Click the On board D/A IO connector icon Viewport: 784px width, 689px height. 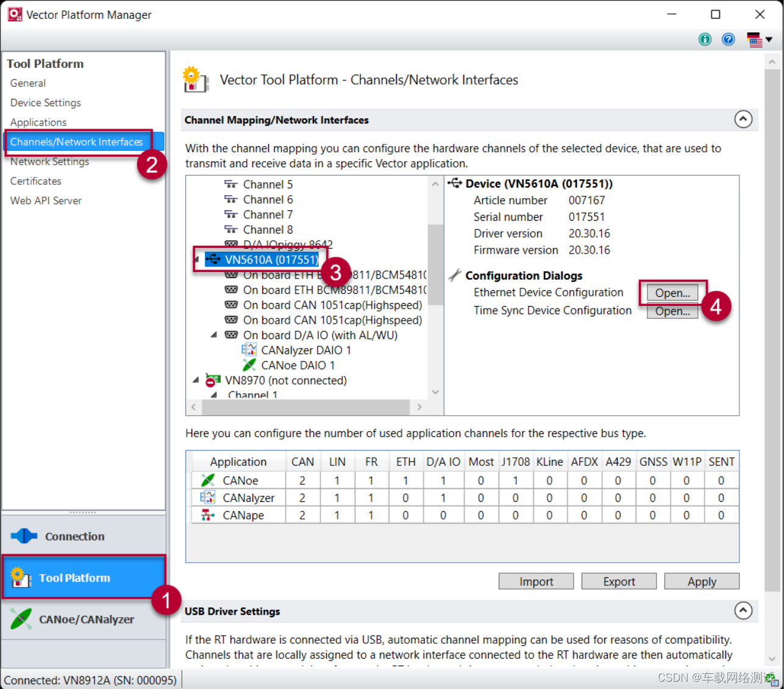point(231,335)
